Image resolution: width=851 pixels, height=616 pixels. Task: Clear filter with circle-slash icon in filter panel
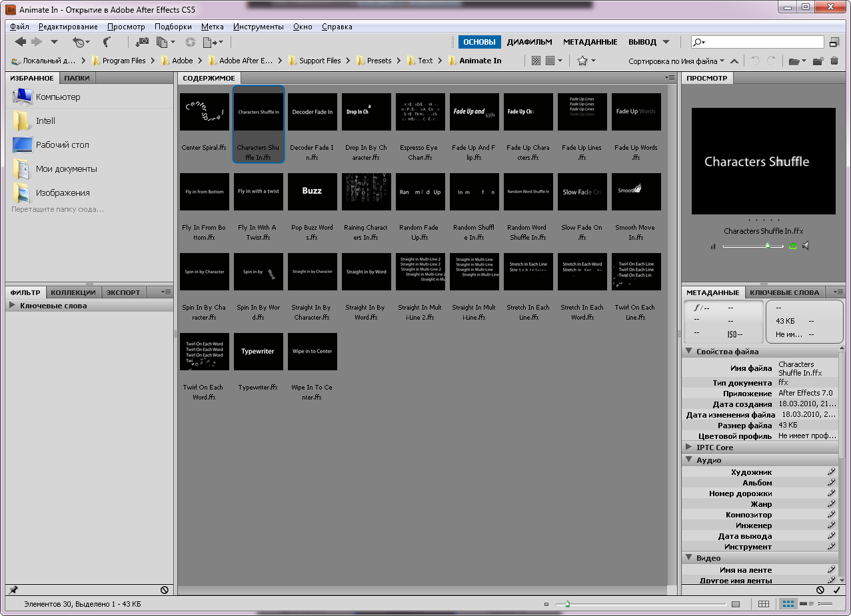point(164,590)
